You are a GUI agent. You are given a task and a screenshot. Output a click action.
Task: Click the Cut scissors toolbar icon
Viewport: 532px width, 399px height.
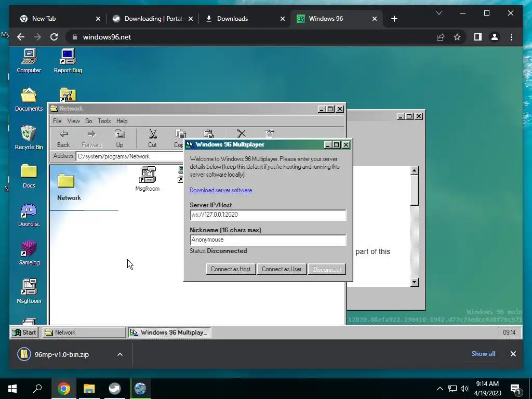[x=153, y=138]
